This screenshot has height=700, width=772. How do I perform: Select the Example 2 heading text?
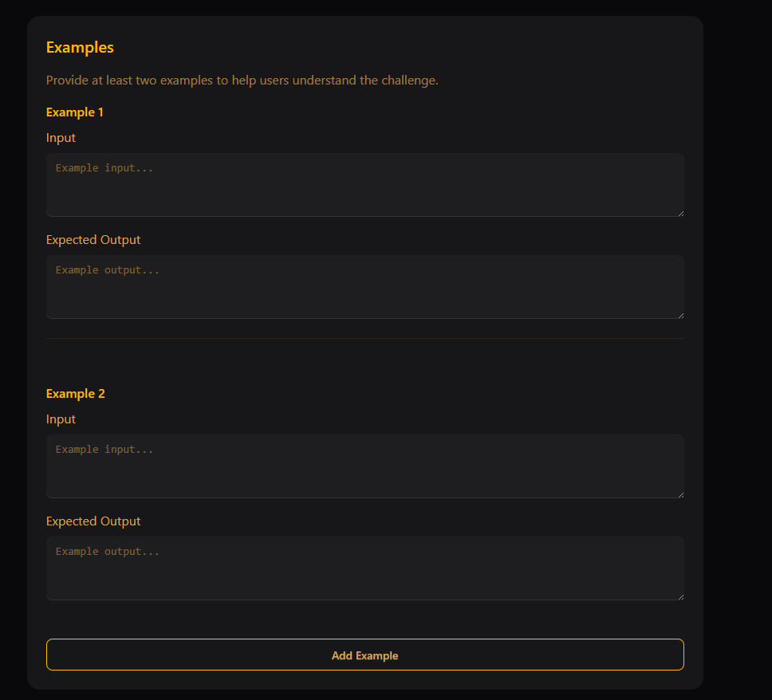[76, 394]
